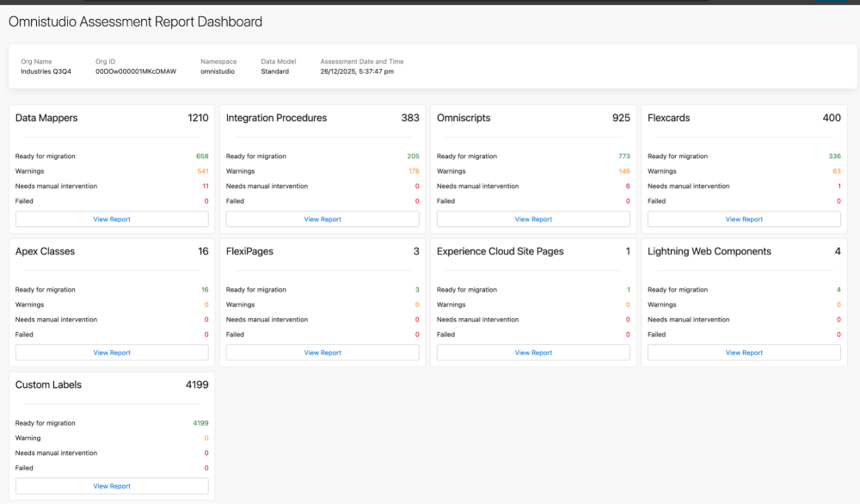Click the Apex Classes card heading
860x504 pixels.
[x=45, y=251]
